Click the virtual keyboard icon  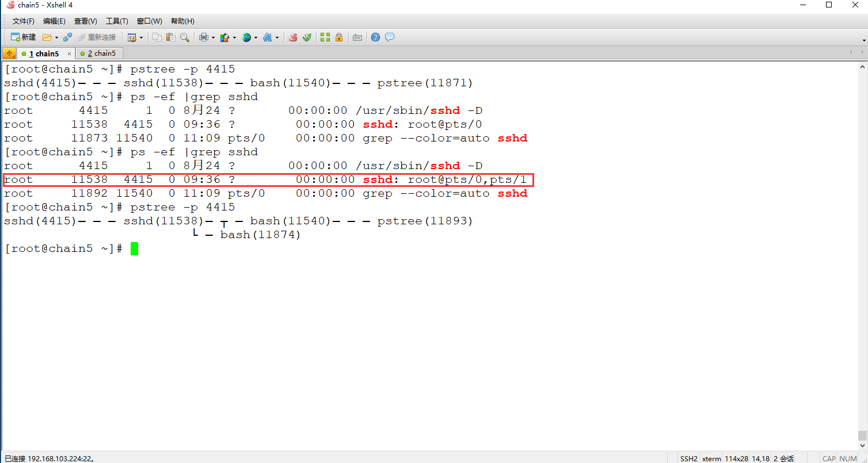(357, 37)
